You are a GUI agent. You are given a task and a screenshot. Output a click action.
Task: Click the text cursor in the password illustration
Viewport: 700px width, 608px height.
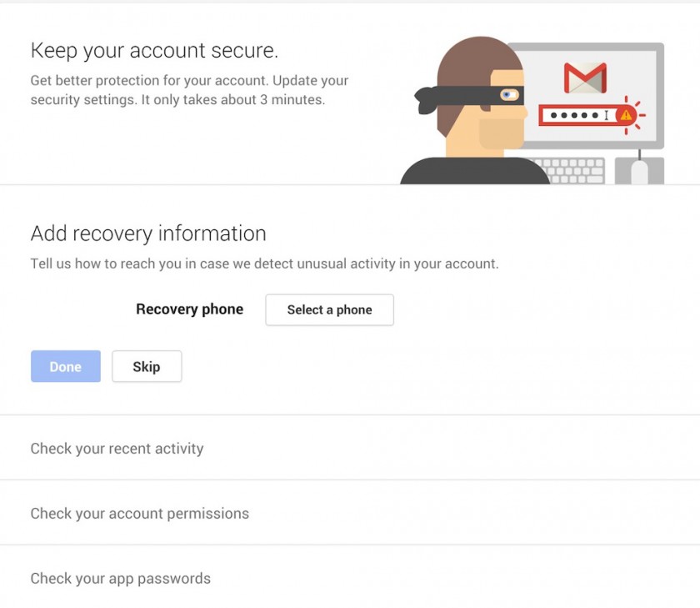(x=606, y=115)
